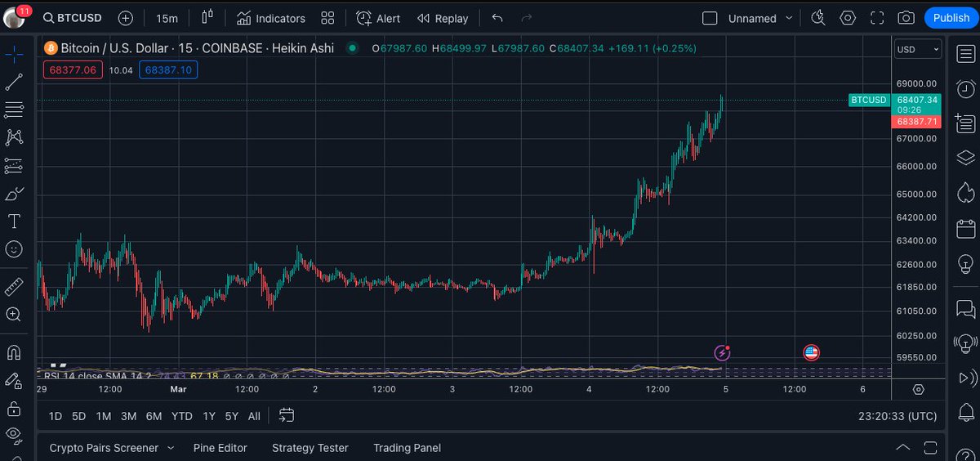Open chats panel icon
This screenshot has height=461, width=980.
966,308
